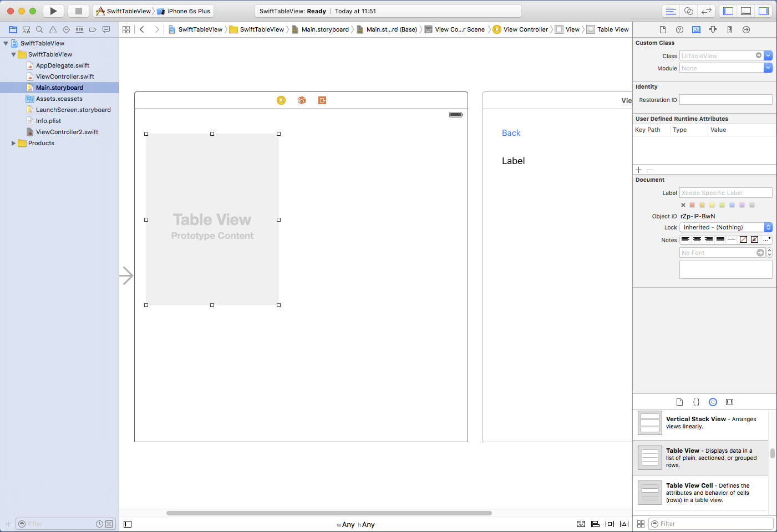Hide the Utilities panel

(x=764, y=11)
